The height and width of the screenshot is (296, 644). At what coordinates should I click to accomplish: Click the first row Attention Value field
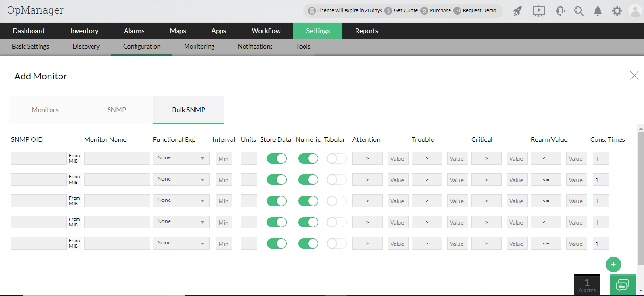coord(398,158)
